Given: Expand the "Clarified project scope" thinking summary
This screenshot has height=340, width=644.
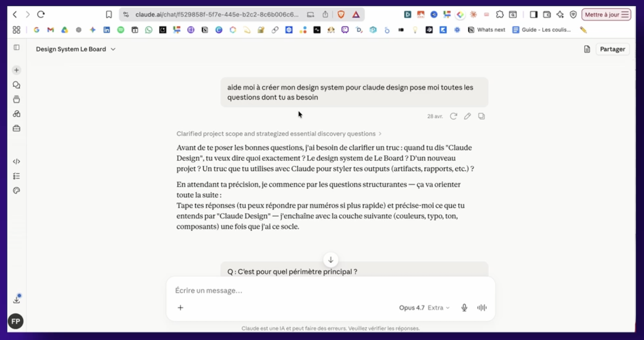Looking at the screenshot, I should point(279,134).
